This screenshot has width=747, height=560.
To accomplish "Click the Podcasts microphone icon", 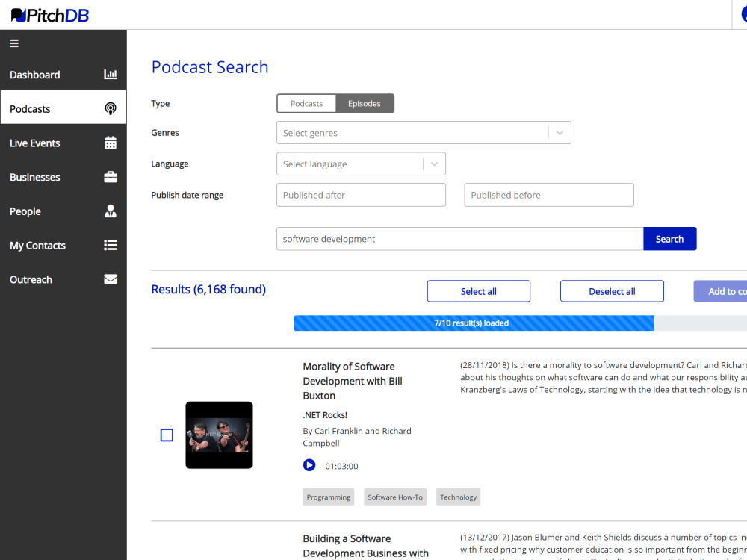I will point(111,108).
